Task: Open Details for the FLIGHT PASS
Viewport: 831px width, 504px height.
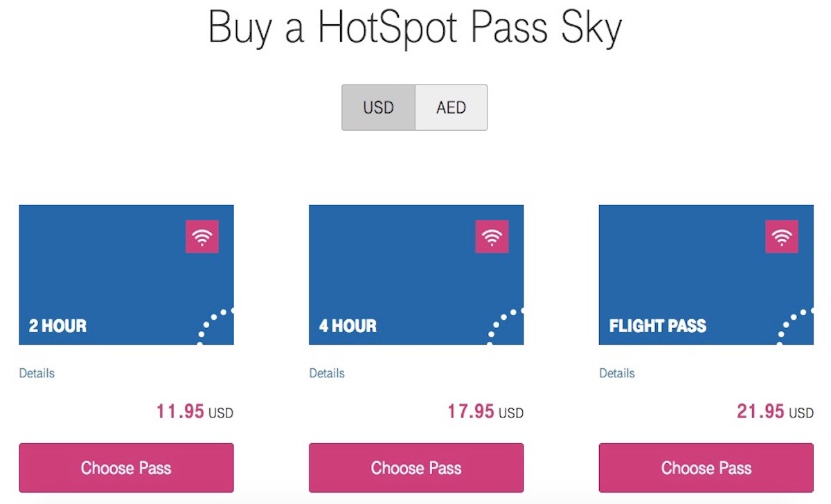Action: coord(617,373)
